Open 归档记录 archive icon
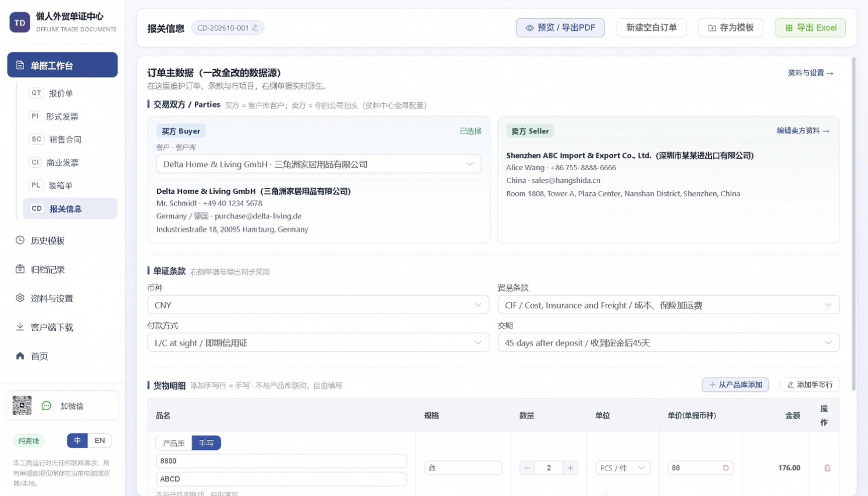 point(20,269)
